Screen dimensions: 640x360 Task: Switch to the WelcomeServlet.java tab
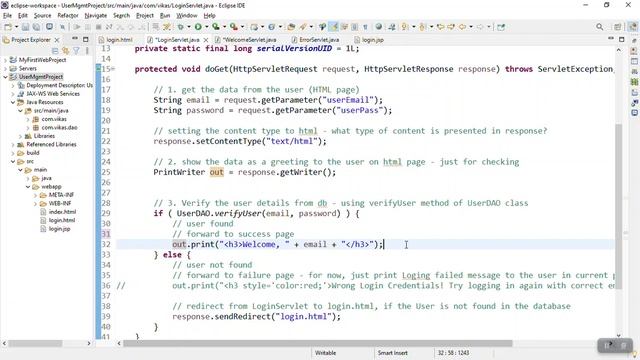pyautogui.click(x=246, y=40)
